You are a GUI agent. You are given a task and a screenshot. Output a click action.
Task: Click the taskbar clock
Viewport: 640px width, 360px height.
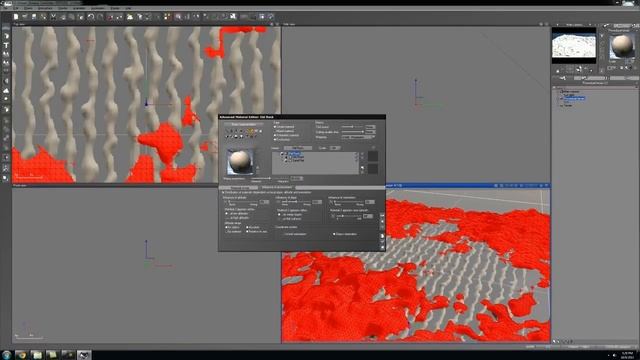point(627,355)
